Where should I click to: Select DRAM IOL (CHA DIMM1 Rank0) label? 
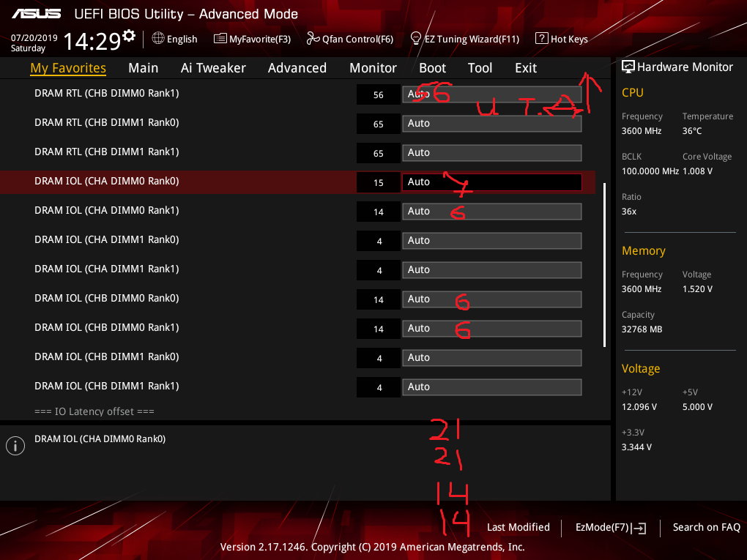point(107,239)
